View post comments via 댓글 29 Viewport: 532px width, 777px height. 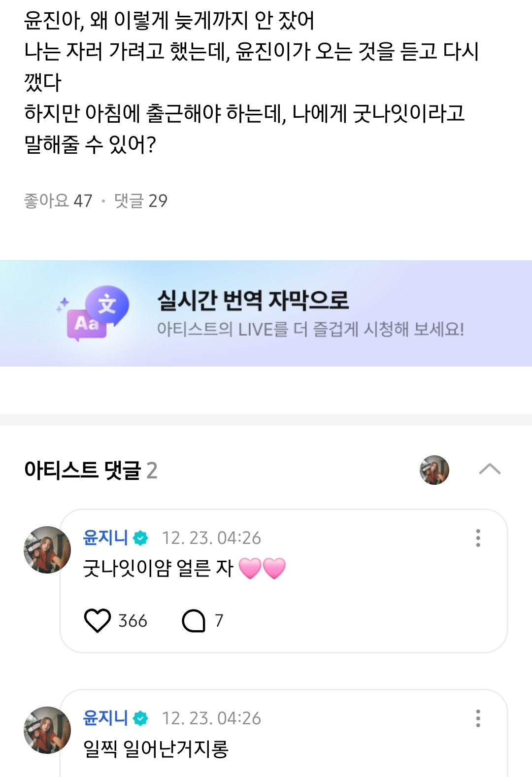pos(141,201)
